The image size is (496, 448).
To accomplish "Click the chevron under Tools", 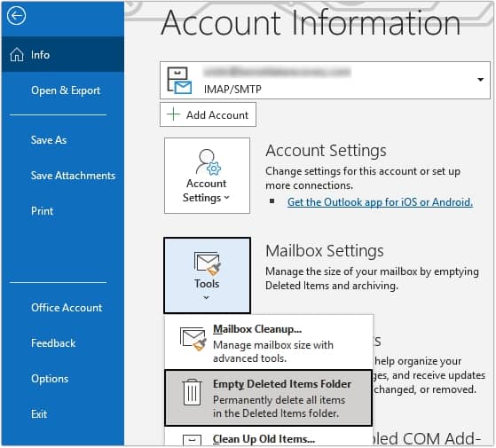I will (206, 297).
